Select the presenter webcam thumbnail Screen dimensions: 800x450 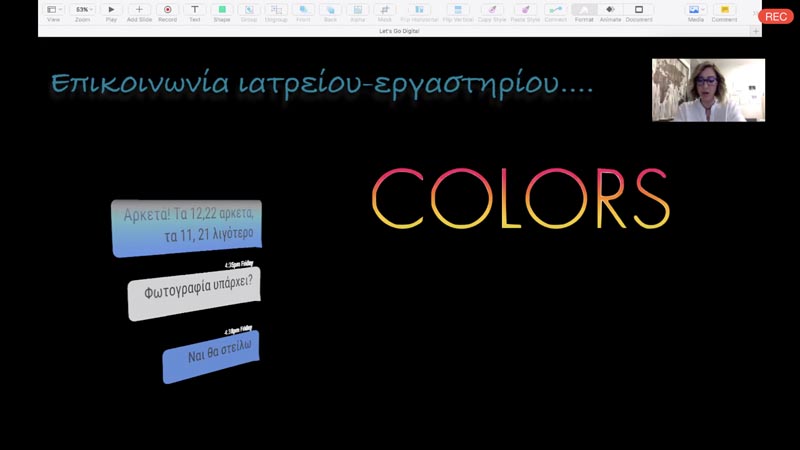[x=708, y=90]
